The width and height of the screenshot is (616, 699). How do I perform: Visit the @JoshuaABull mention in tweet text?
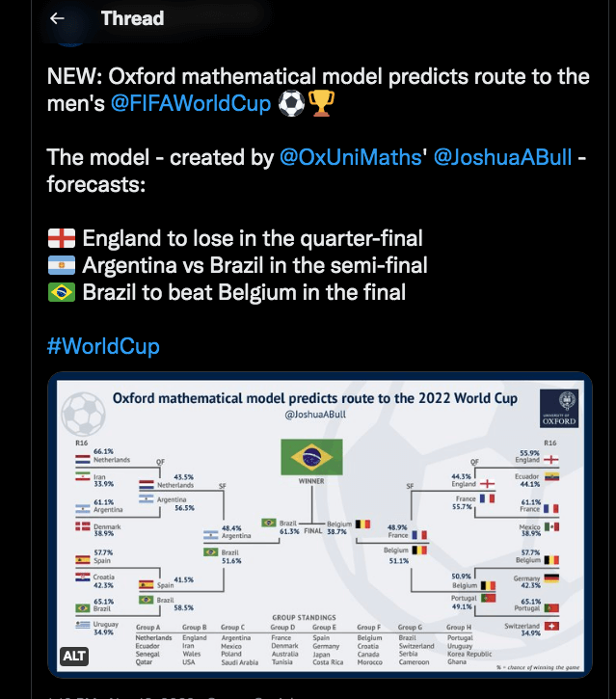pyautogui.click(x=503, y=158)
